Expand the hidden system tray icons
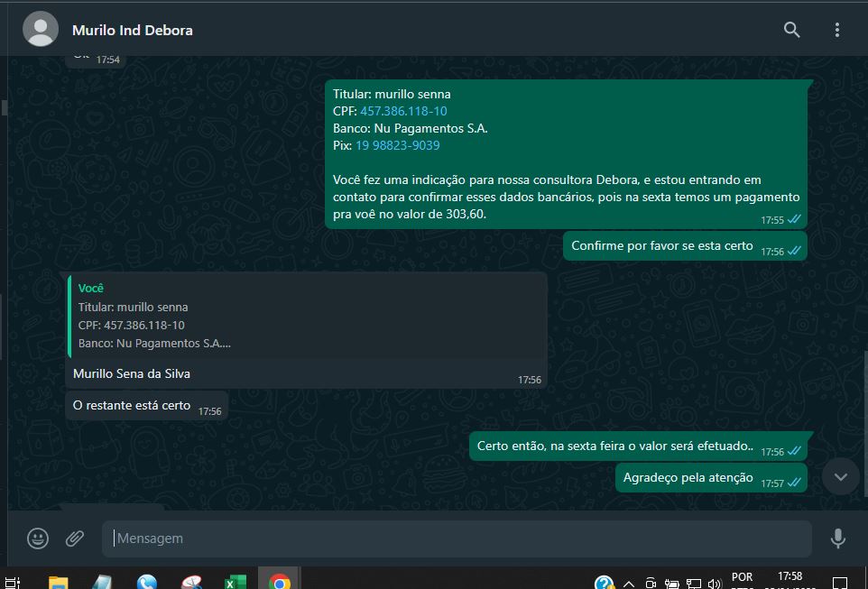 629,583
